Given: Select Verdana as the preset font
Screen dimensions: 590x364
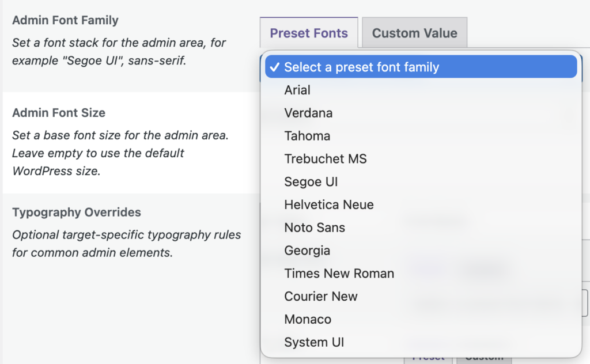Looking at the screenshot, I should [308, 113].
